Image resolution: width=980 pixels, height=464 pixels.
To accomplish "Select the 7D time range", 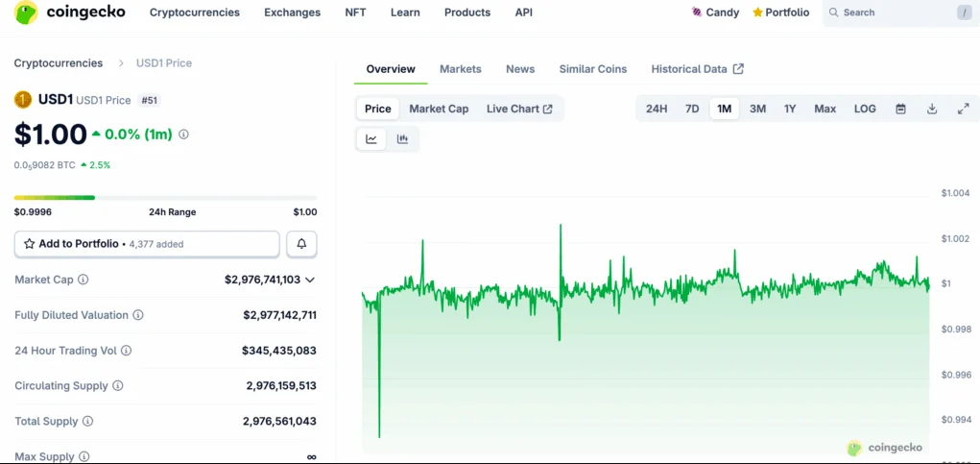I will tap(692, 109).
